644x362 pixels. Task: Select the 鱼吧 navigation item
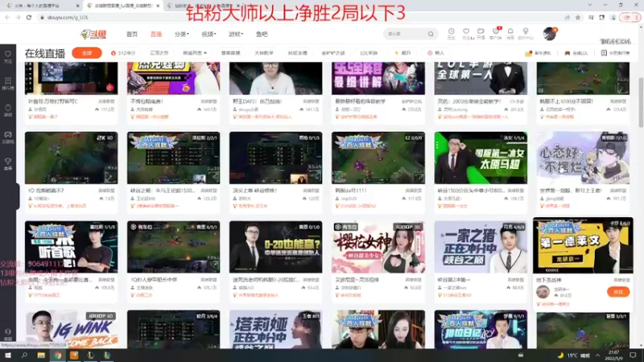pos(262,34)
